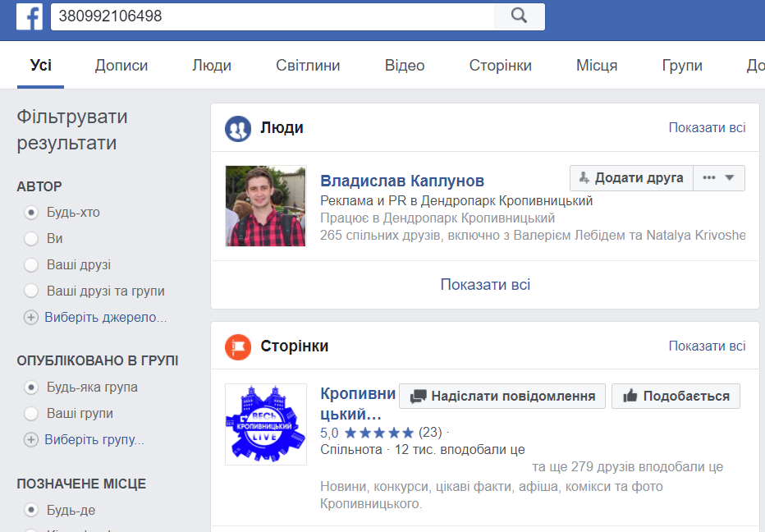Click the Реклама и PR в Дендропарк text
The width and height of the screenshot is (765, 532).
click(x=456, y=200)
